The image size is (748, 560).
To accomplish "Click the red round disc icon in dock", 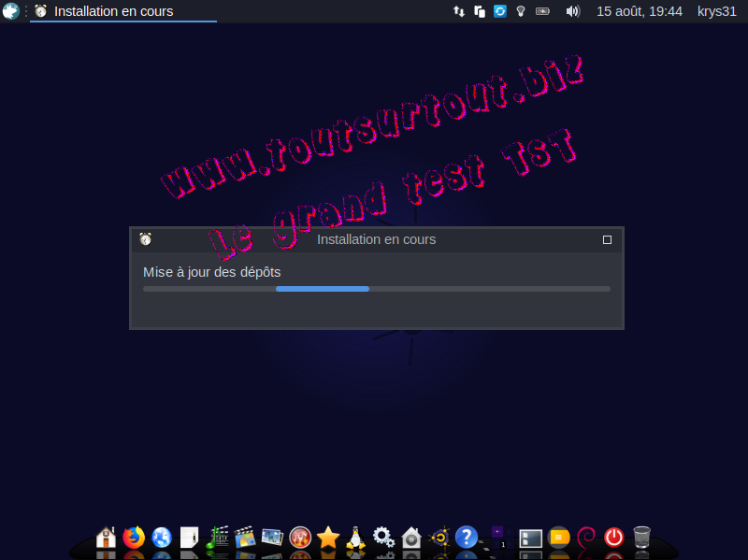I will (x=300, y=538).
